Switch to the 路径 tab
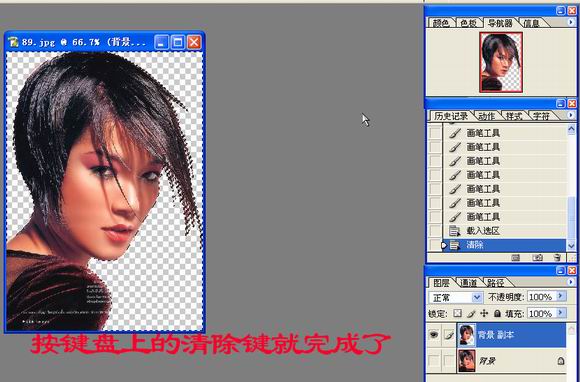580x382 pixels. coord(496,283)
